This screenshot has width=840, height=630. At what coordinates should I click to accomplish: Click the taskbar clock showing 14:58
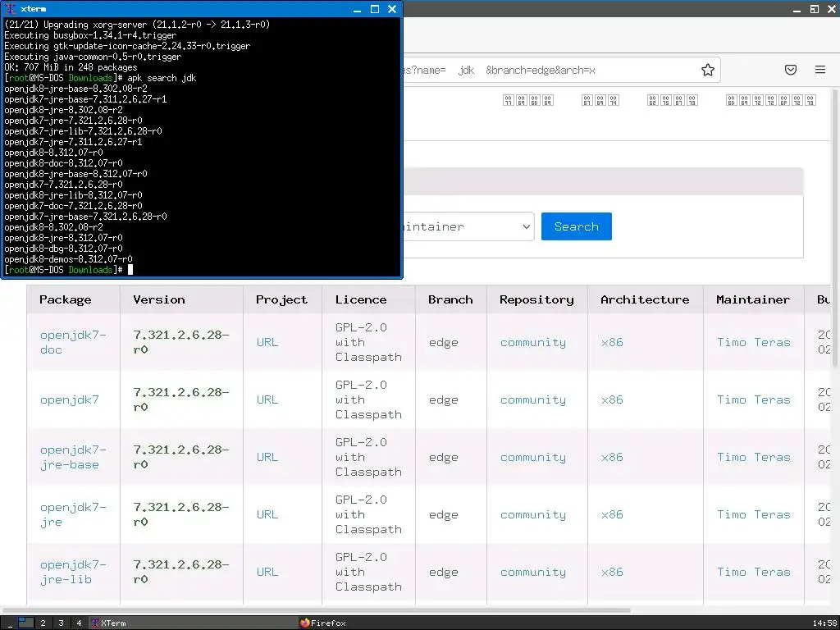tap(824, 623)
